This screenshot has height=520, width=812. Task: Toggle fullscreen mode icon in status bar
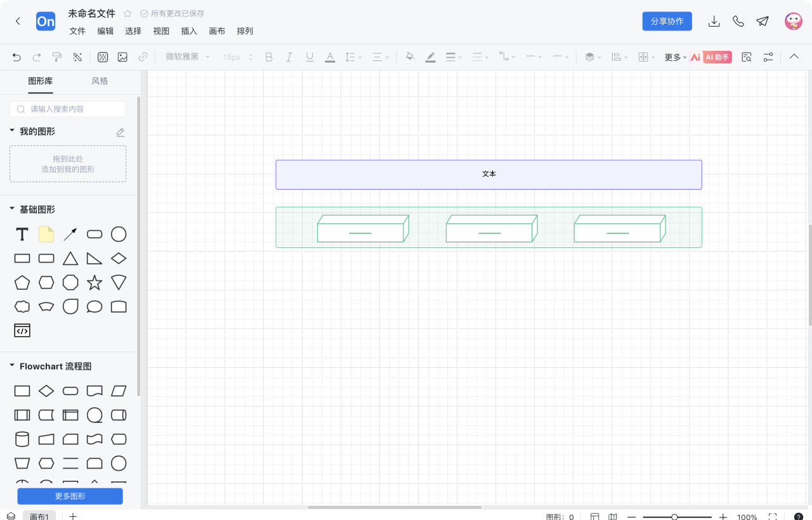click(x=772, y=517)
